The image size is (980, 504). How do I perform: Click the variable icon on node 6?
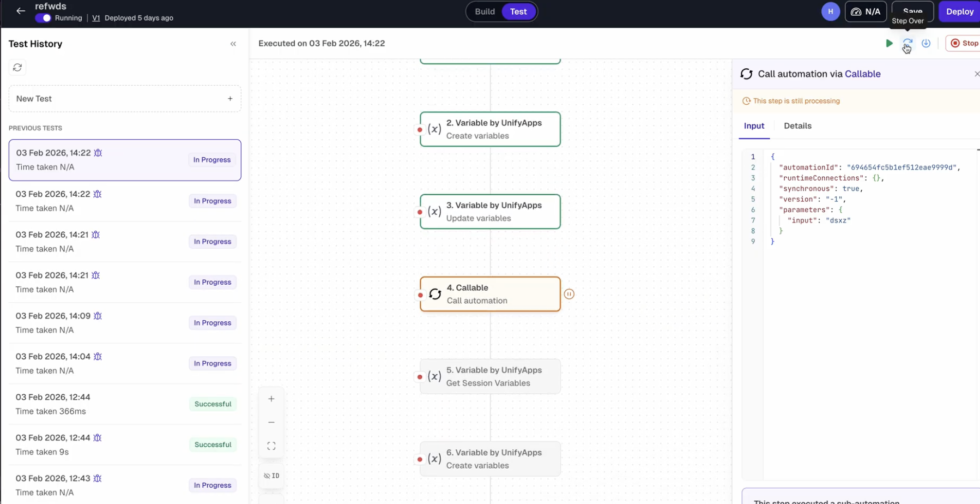pos(434,459)
